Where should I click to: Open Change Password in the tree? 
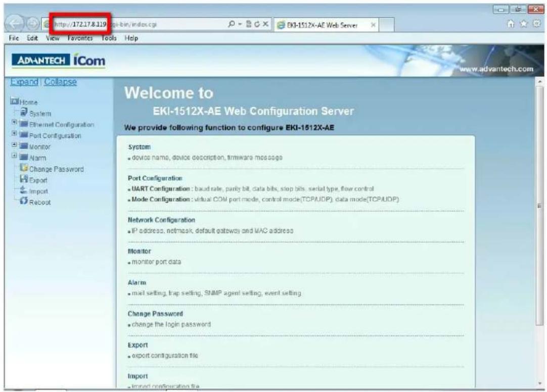(57, 169)
